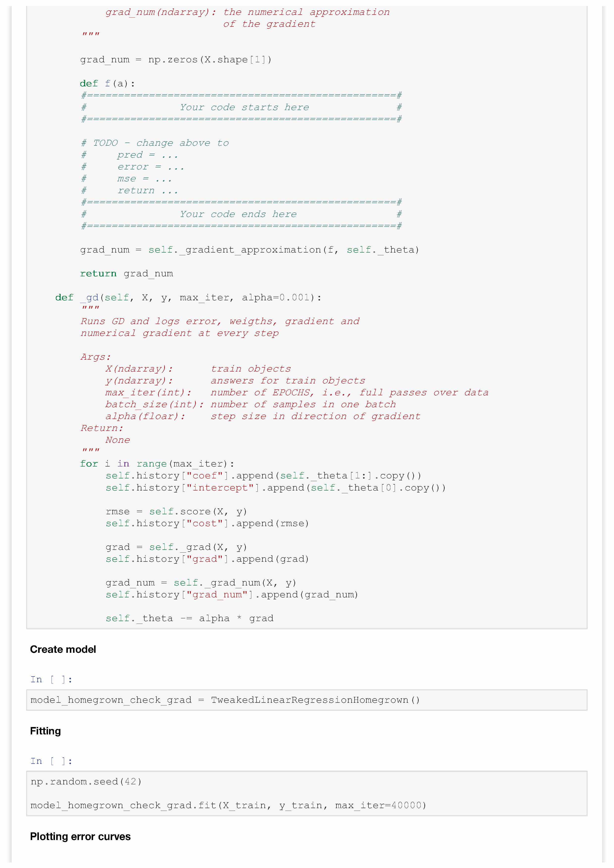Click the "def f(a):" line
This screenshot has height=868, width=614.
pos(107,83)
